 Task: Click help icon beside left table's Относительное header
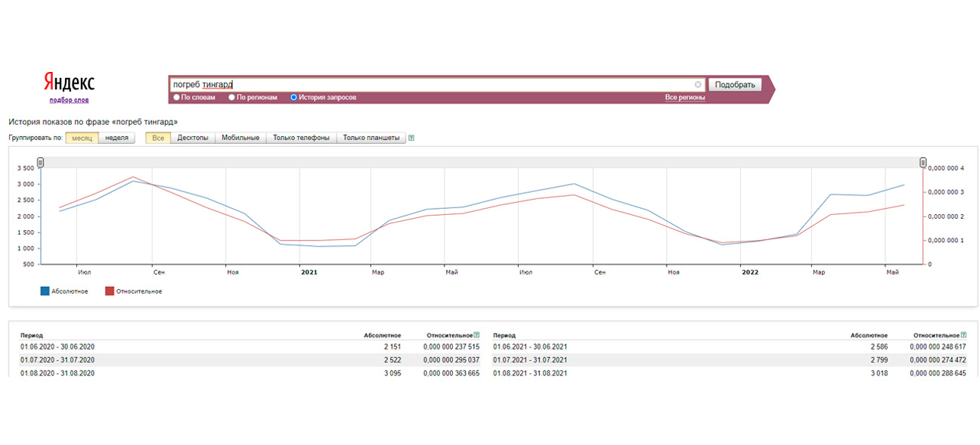[x=476, y=335]
